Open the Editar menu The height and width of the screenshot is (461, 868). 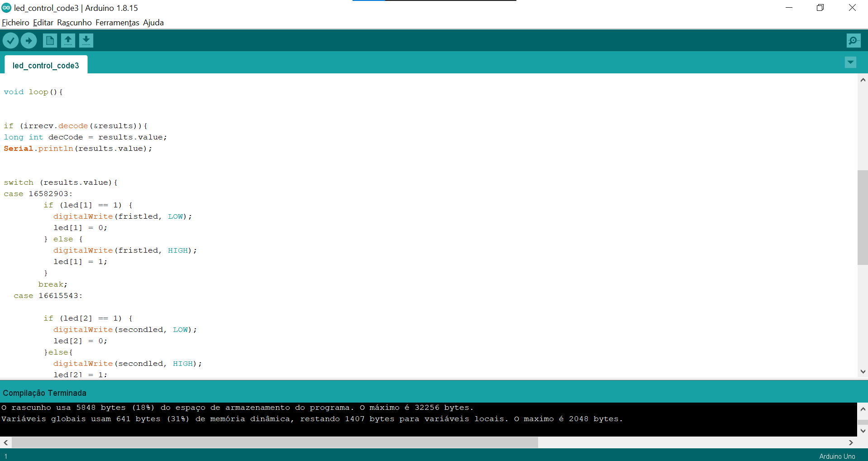(x=43, y=23)
